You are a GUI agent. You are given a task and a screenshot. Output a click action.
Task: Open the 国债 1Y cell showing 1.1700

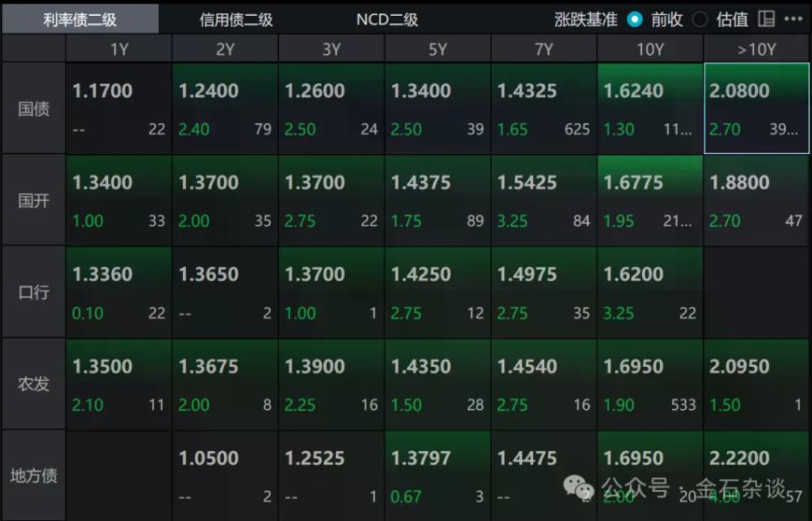tap(119, 108)
